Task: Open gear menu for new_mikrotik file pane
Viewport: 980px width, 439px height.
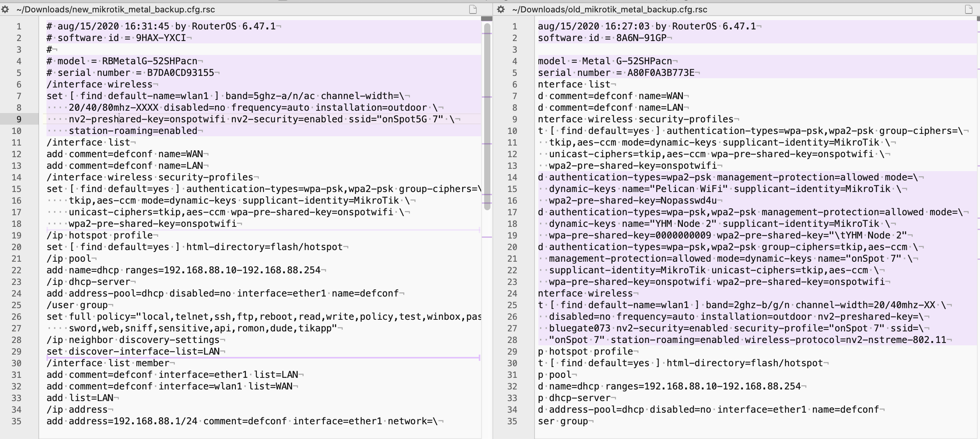Action: click(x=5, y=9)
